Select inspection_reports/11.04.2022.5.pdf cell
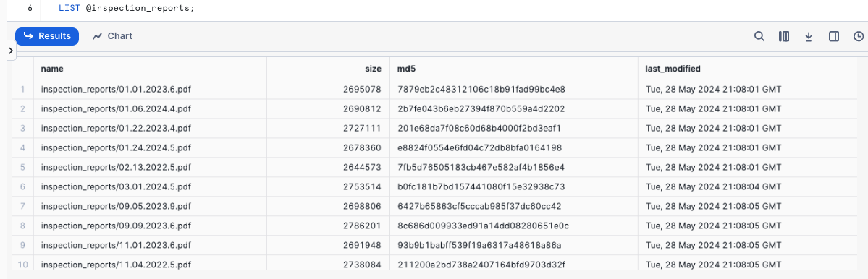The image size is (868, 279). coord(150,262)
